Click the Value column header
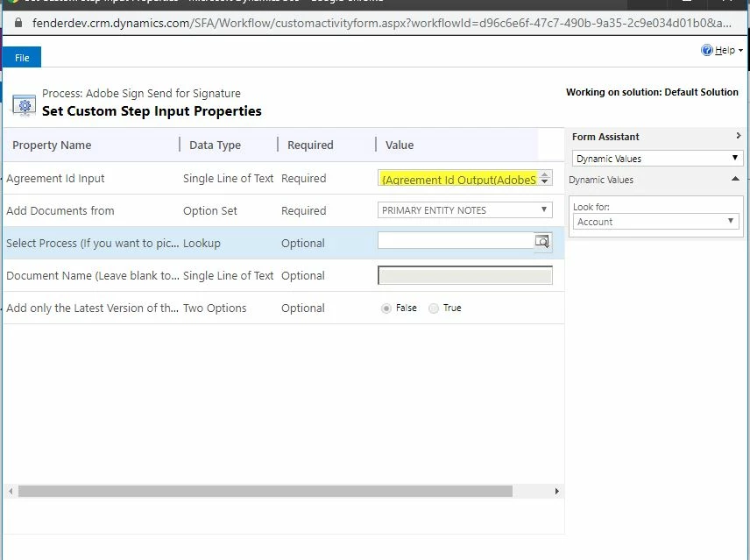Image resolution: width=750 pixels, height=560 pixels. (x=400, y=145)
